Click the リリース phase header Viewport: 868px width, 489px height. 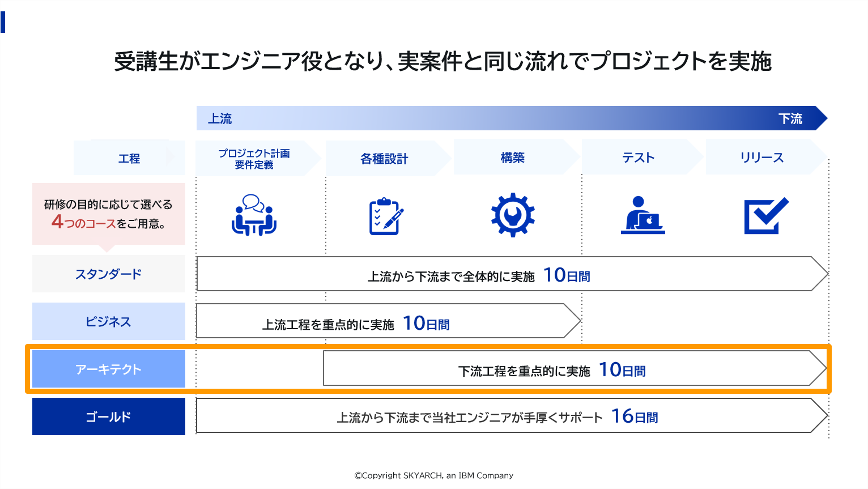761,158
